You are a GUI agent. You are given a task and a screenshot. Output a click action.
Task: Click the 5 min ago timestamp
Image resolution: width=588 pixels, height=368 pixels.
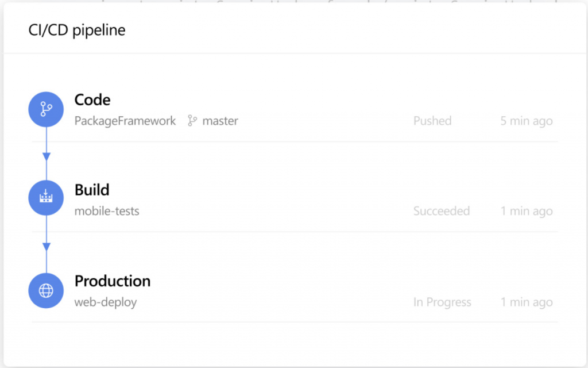point(527,121)
